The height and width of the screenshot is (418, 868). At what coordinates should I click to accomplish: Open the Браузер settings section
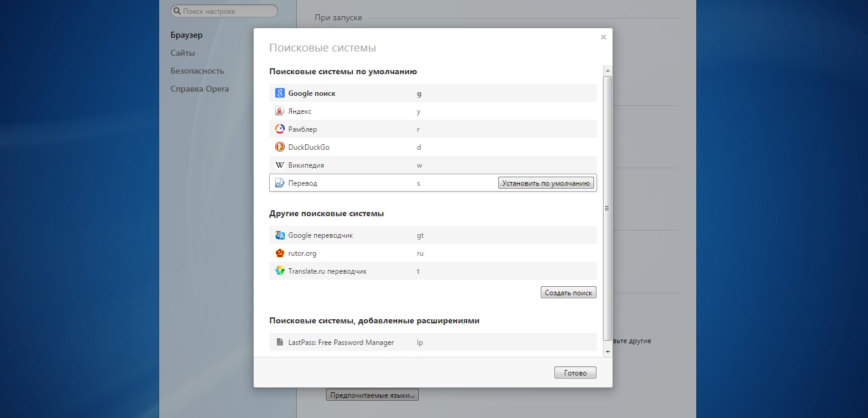pos(187,35)
